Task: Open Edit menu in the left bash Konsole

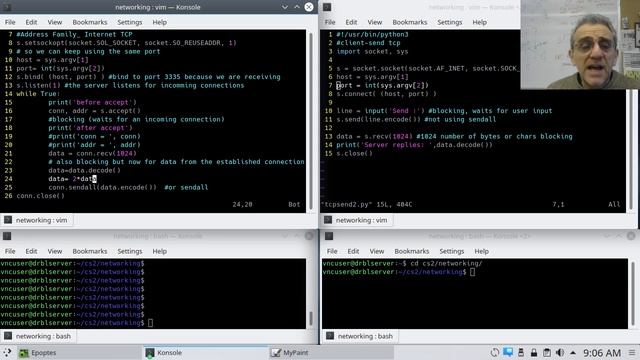Action: [31, 251]
